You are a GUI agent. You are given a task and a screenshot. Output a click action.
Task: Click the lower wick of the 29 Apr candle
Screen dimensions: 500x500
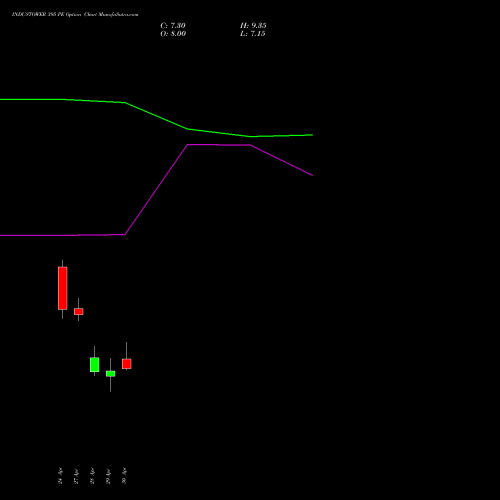click(x=110, y=384)
